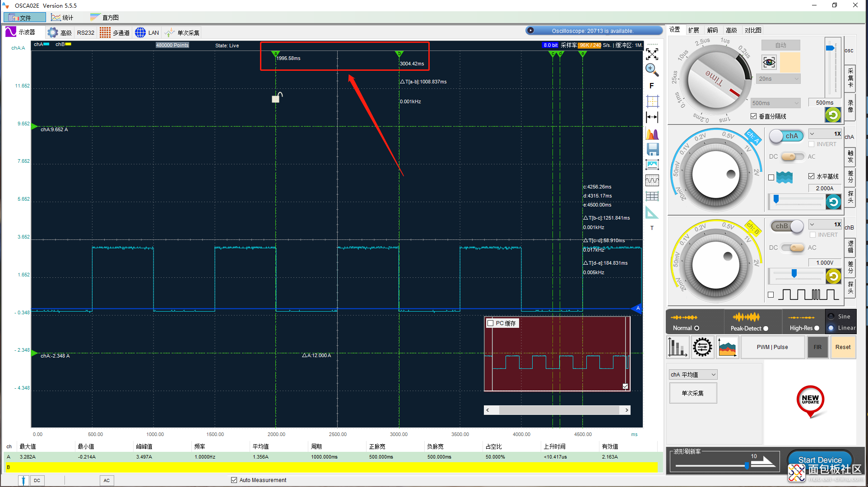Click the eye color-vision icon

click(x=769, y=62)
